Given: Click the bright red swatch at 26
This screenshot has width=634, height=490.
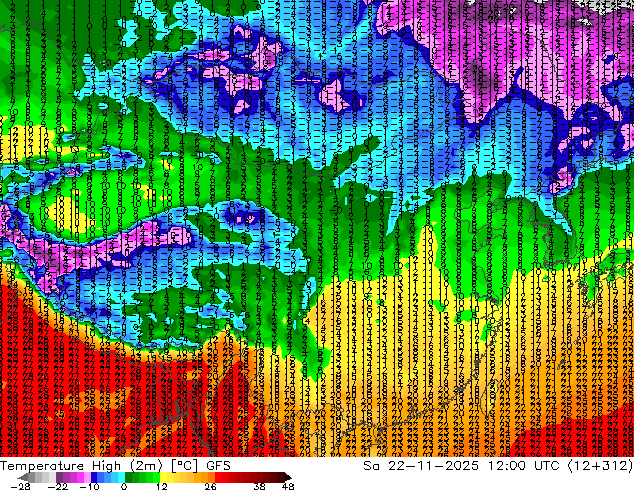Looking at the screenshot, I should (x=218, y=477).
